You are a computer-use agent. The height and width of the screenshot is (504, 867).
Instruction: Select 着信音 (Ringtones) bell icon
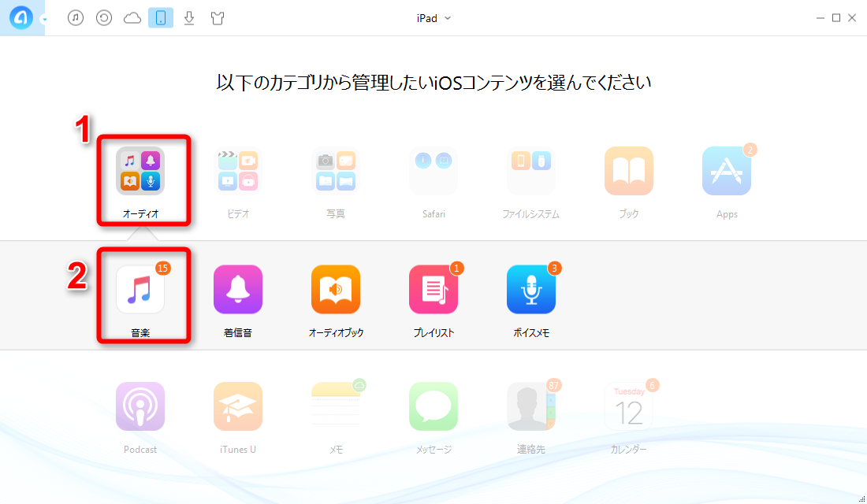(x=238, y=290)
